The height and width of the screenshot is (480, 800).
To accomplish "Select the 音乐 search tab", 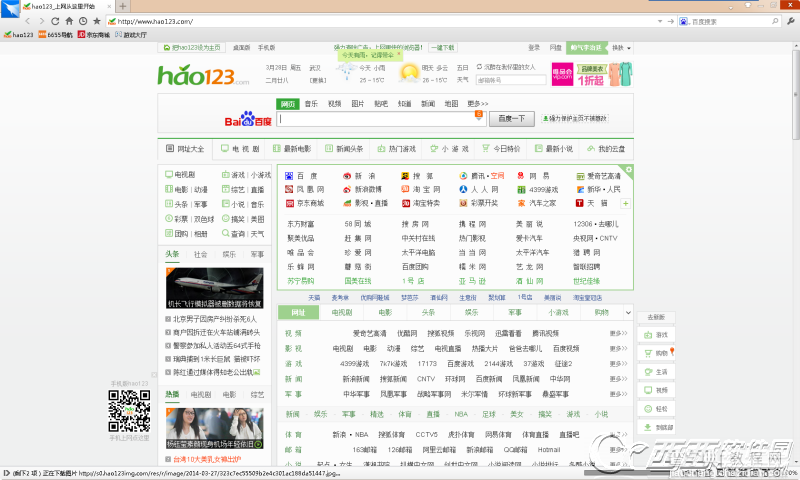I will pos(311,104).
